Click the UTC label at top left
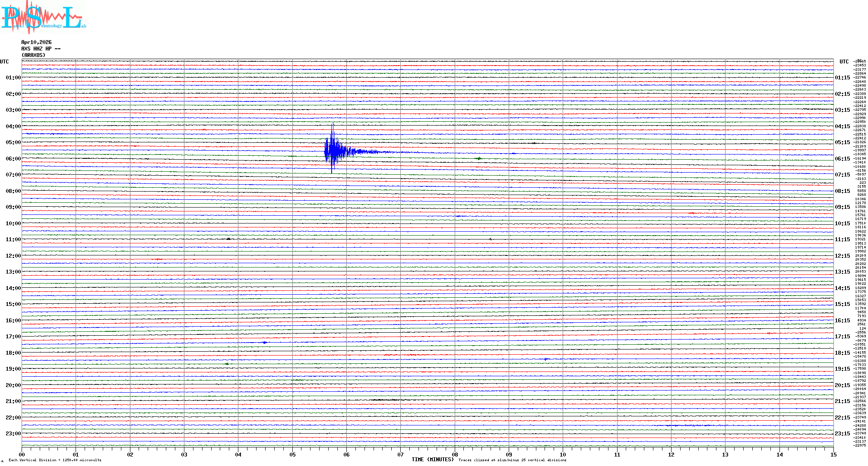The width and height of the screenshot is (868, 466). (x=4, y=62)
